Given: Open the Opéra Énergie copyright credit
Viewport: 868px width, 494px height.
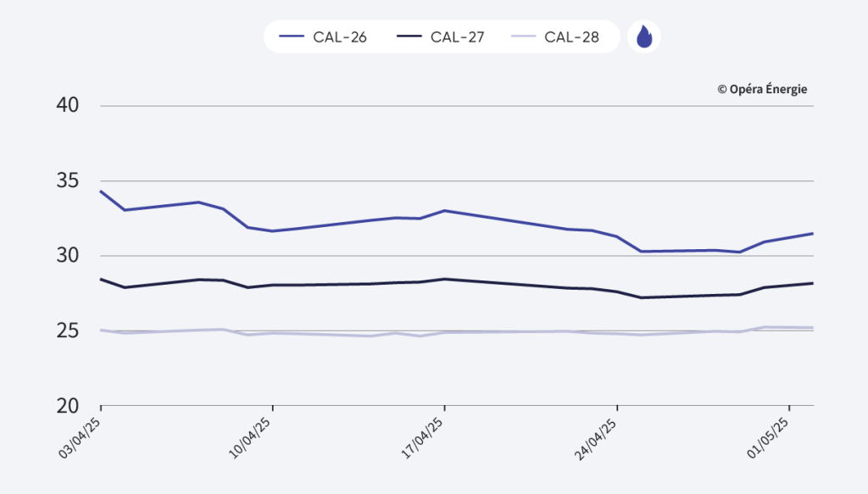Looking at the screenshot, I should [762, 89].
